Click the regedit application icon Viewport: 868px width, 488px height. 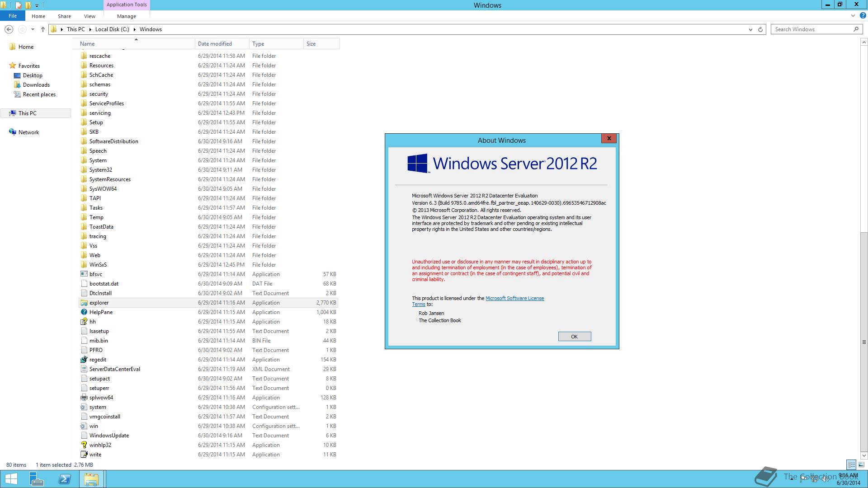click(x=84, y=360)
